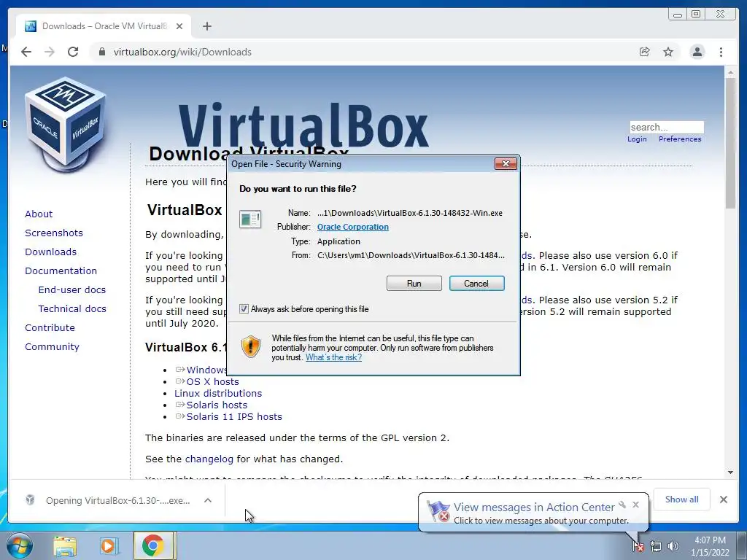Launch Windows Media Player from taskbar
747x560 pixels.
pyautogui.click(x=108, y=545)
